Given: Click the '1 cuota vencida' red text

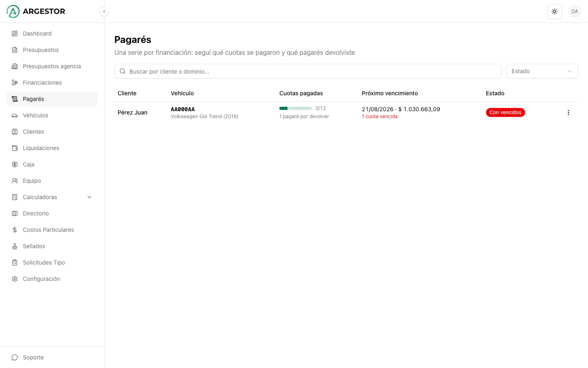Looking at the screenshot, I should click(380, 117).
